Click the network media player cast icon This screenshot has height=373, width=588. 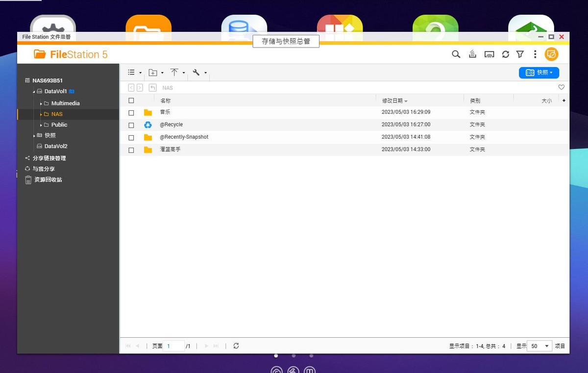(x=489, y=54)
